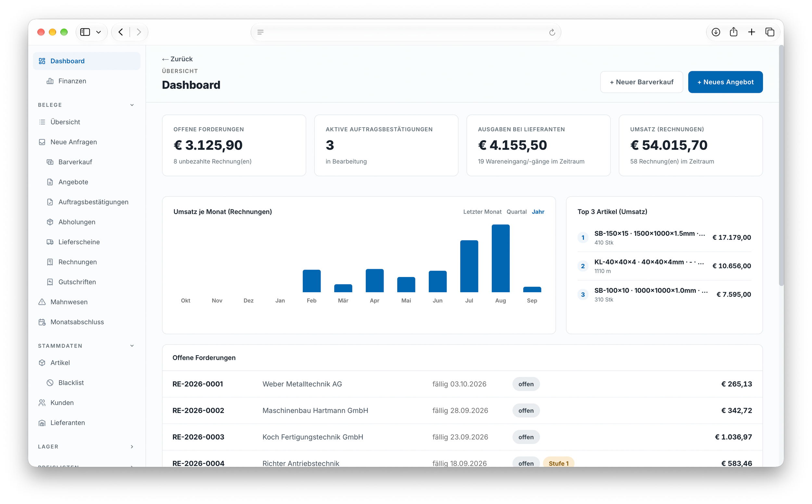Image resolution: width=812 pixels, height=504 pixels.
Task: Click amount € 1.036,97
Action: 733,437
